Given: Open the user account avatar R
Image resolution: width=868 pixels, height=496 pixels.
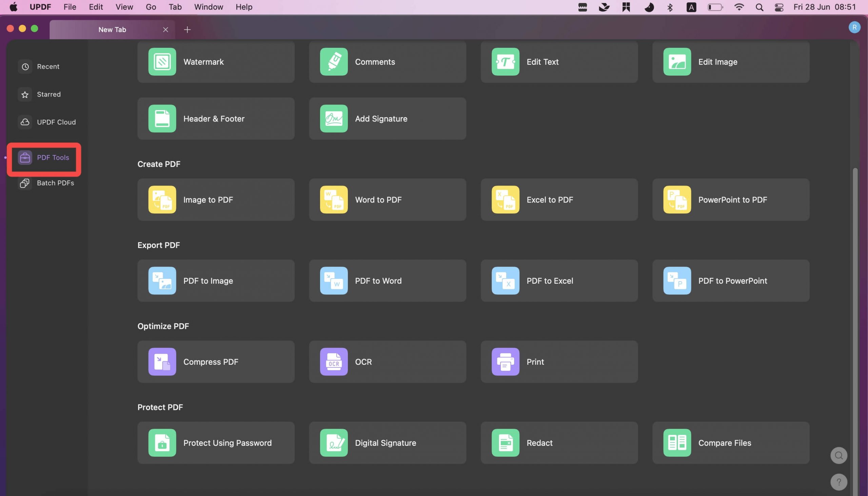Looking at the screenshot, I should (854, 27).
